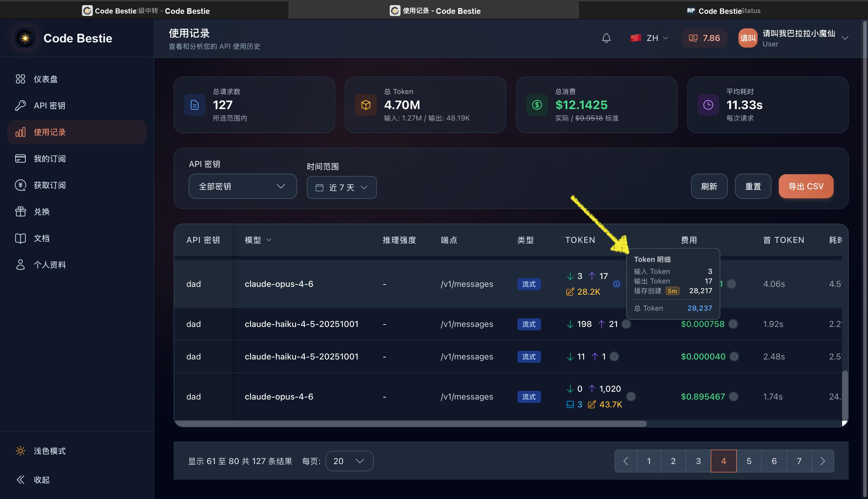Open the 每页 20 page size dropdown

[349, 461]
